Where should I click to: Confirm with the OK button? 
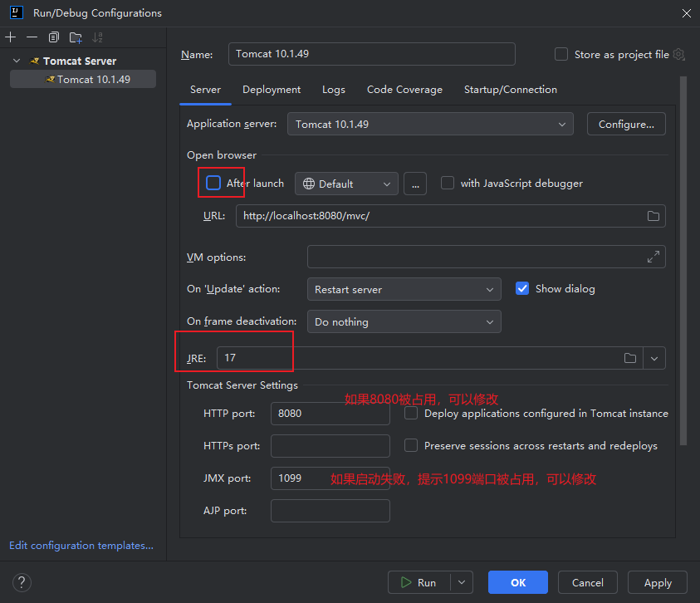518,582
